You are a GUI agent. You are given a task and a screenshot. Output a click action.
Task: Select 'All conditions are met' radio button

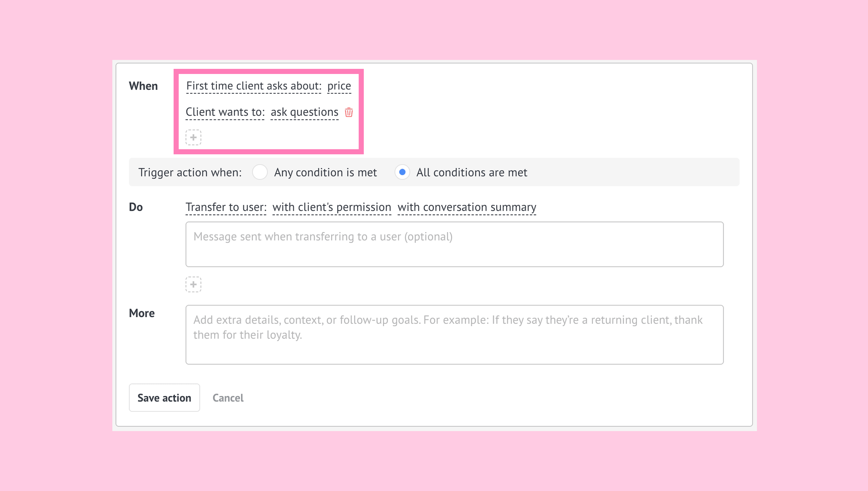[x=402, y=172]
